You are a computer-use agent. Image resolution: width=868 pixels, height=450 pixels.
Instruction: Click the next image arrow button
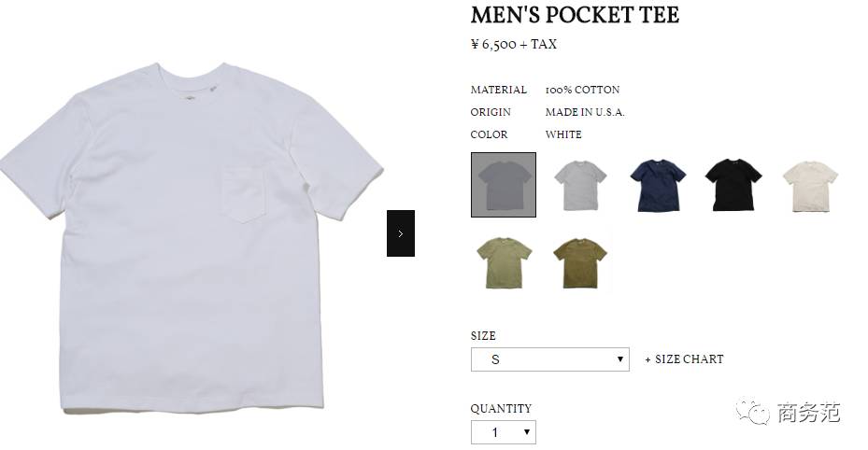point(400,233)
